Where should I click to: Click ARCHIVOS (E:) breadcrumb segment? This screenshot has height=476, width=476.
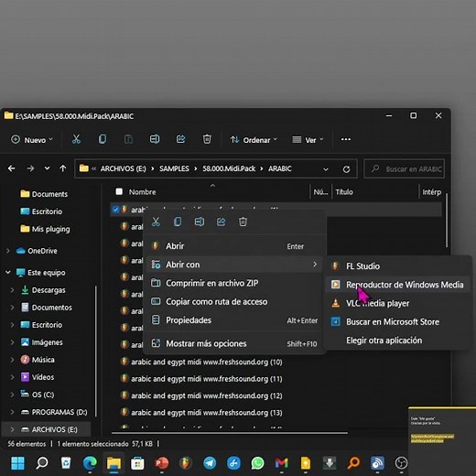tap(124, 168)
